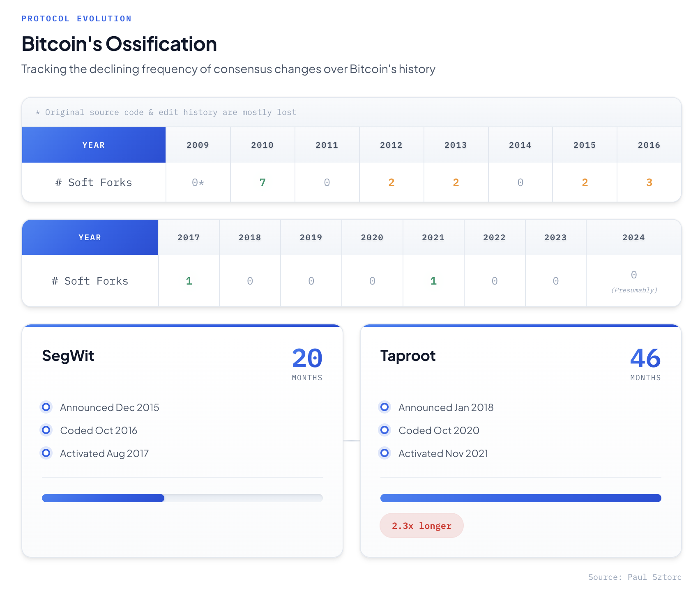The height and width of the screenshot is (602, 700).
Task: Select the 2017 year column header
Action: (x=189, y=237)
